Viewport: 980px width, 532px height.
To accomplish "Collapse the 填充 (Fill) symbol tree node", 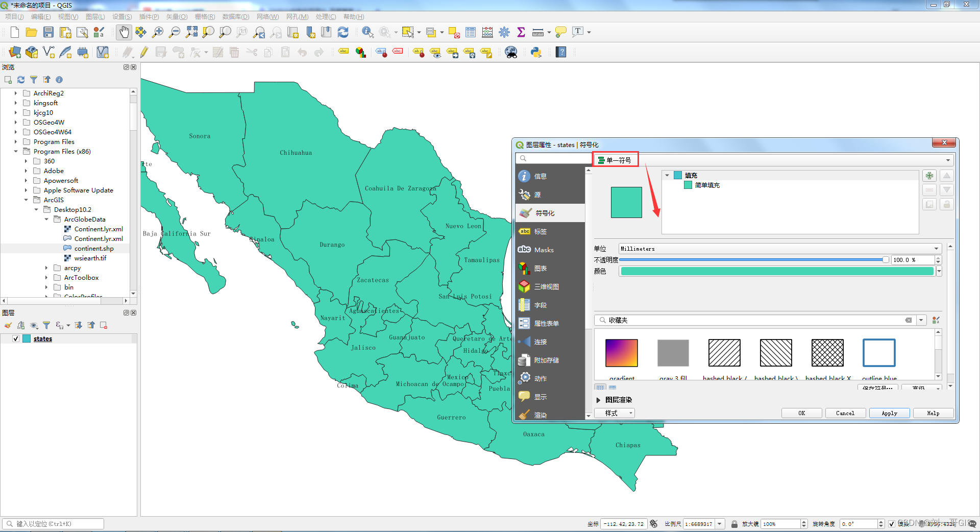I will point(667,175).
